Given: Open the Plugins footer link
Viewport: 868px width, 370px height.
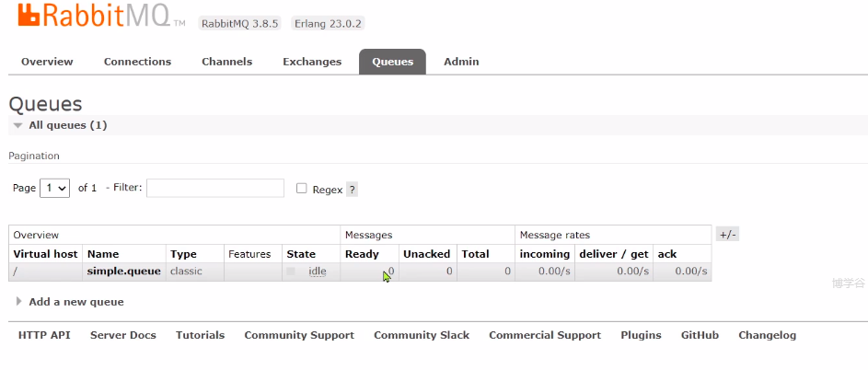Looking at the screenshot, I should pyautogui.click(x=641, y=336).
